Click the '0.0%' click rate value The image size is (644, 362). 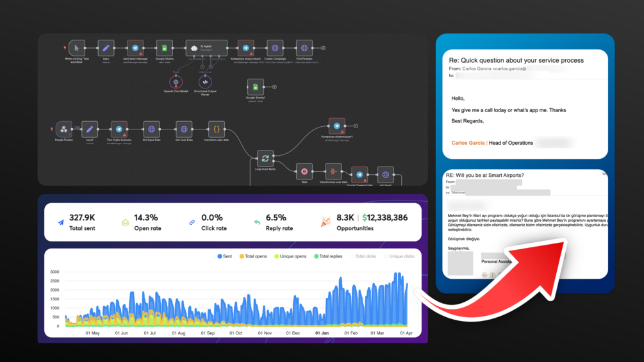click(x=212, y=218)
